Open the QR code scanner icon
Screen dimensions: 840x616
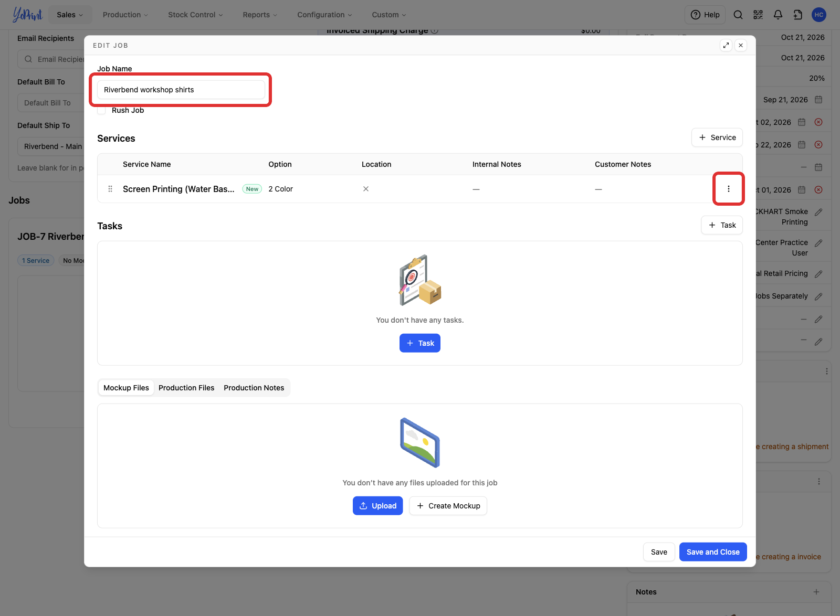point(758,15)
